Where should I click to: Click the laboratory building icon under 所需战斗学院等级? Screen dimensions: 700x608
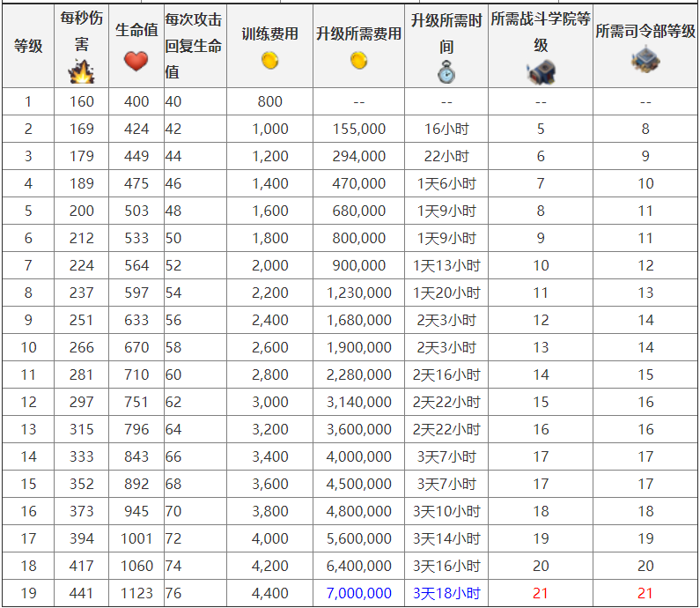(x=541, y=72)
